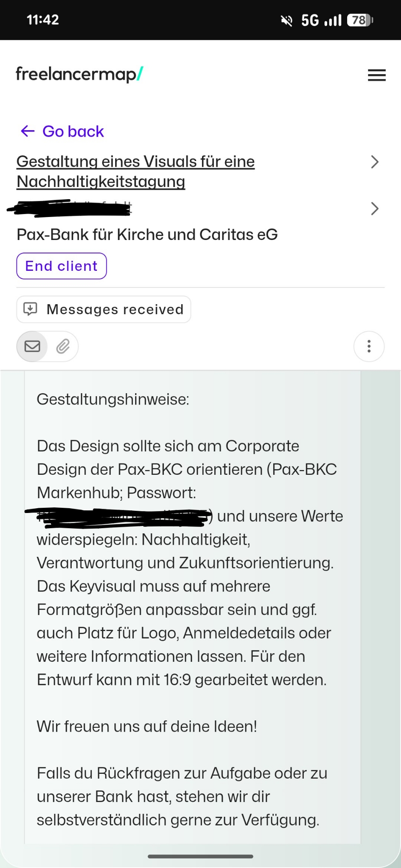Switch to the attachments paperclip view
Screen dimensions: 401x868
(x=63, y=346)
